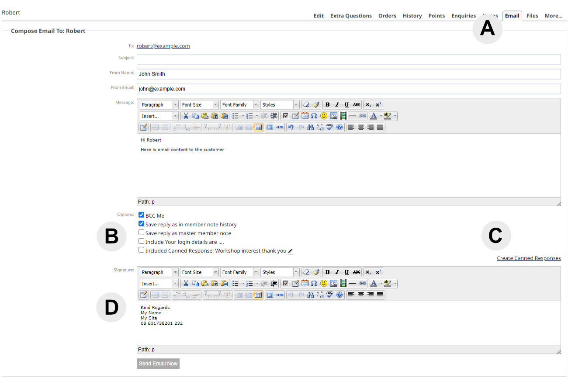The height and width of the screenshot is (392, 568).
Task: Switch to the Orders tab
Action: coord(387,16)
